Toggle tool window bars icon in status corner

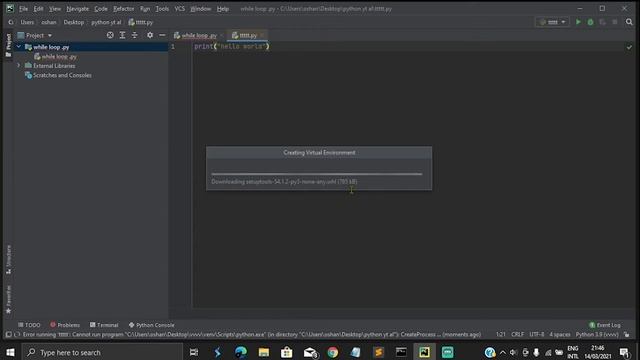(8, 335)
